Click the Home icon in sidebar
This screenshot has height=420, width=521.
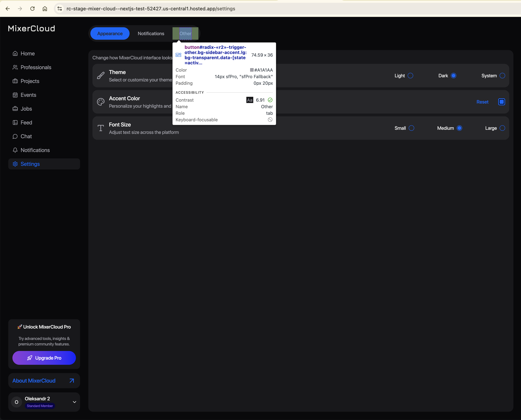pos(15,53)
